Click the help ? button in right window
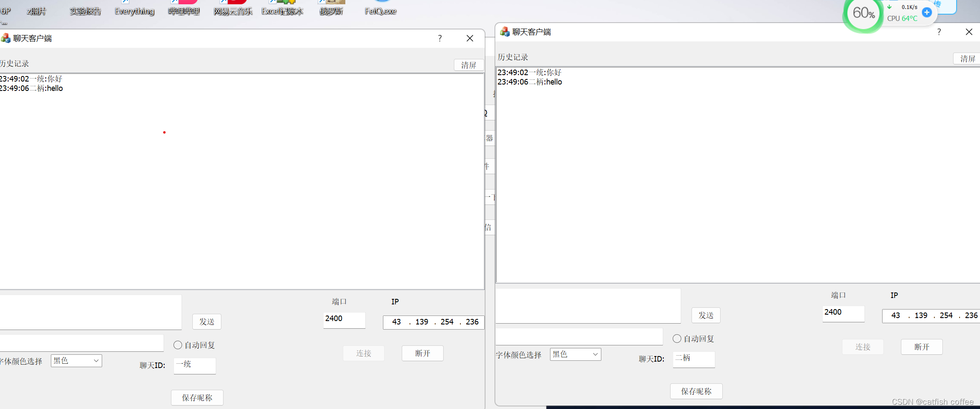The image size is (980, 409). [939, 32]
